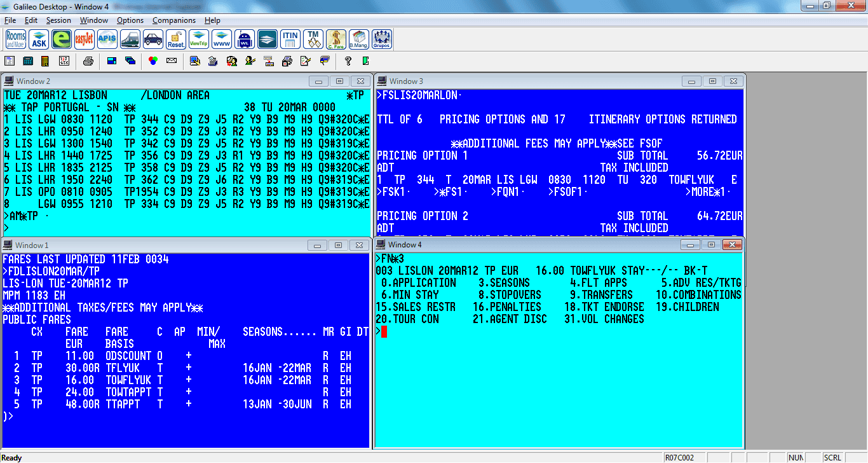Click 16.PENALTIES in Window 4
Image resolution: width=868 pixels, height=463 pixels.
507,307
